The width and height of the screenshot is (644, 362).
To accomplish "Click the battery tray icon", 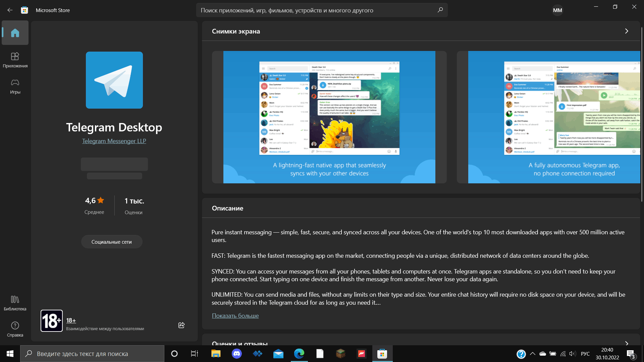I will point(553,354).
